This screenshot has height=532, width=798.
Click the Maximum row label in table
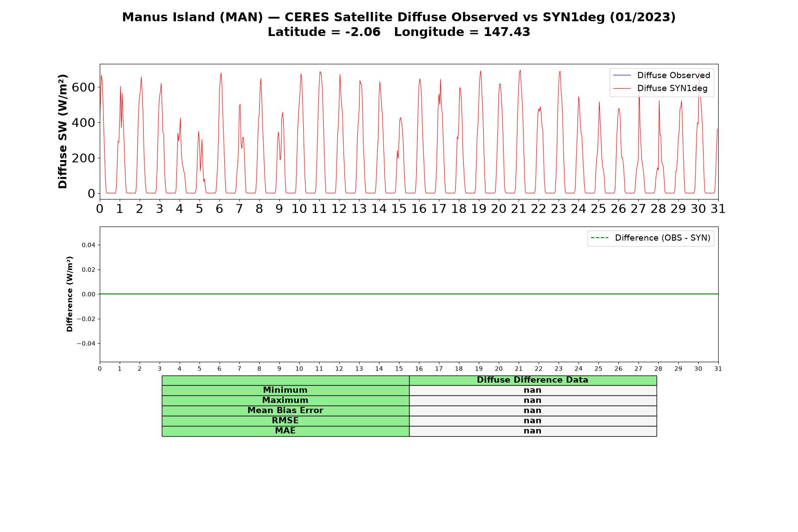(286, 401)
